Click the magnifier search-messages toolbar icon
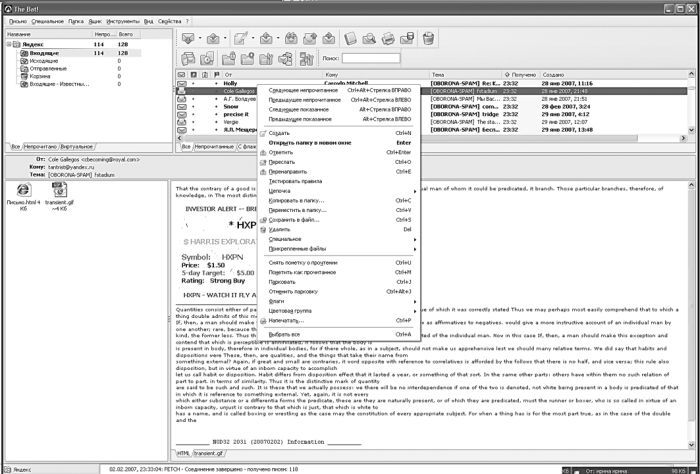 click(x=369, y=38)
